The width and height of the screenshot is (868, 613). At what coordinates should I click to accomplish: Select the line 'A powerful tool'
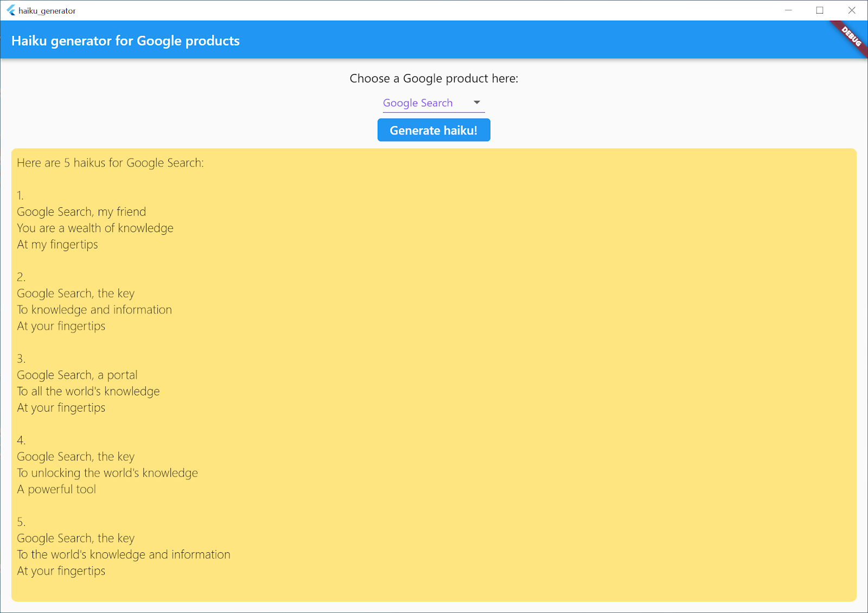[x=56, y=489]
